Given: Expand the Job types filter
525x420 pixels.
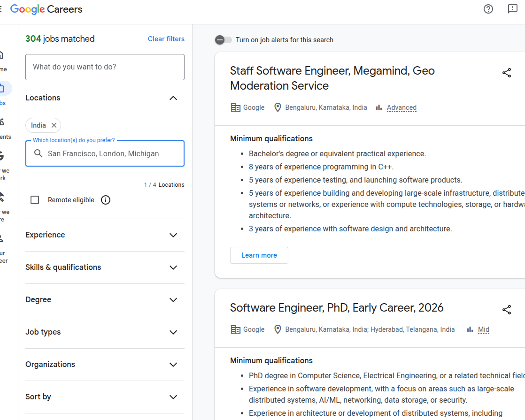Looking at the screenshot, I should click(x=105, y=332).
